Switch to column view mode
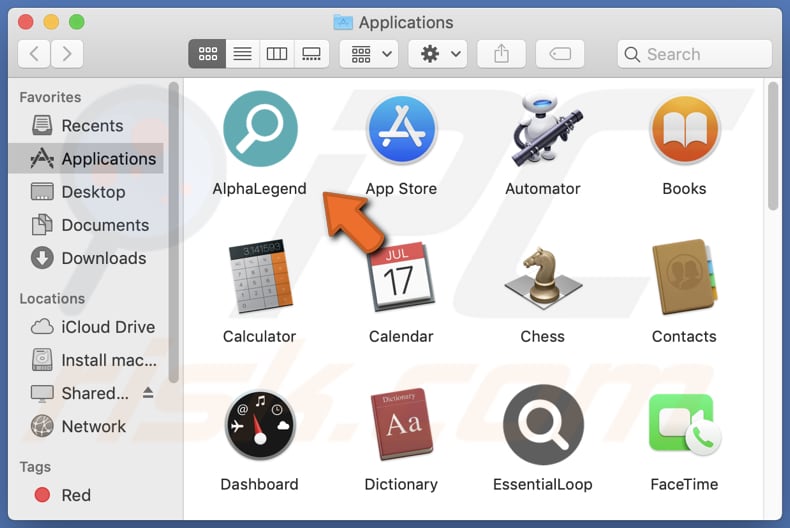 point(277,54)
